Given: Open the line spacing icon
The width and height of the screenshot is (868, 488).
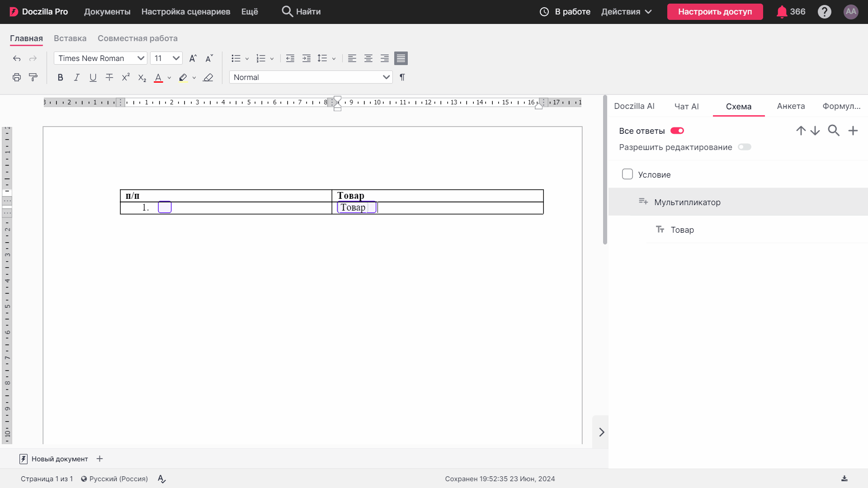Looking at the screenshot, I should (322, 58).
